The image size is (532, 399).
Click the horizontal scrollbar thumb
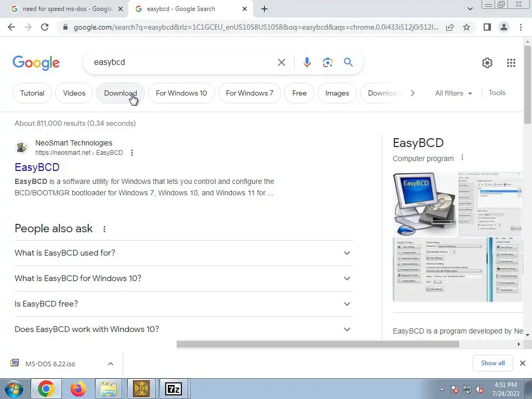click(318, 344)
